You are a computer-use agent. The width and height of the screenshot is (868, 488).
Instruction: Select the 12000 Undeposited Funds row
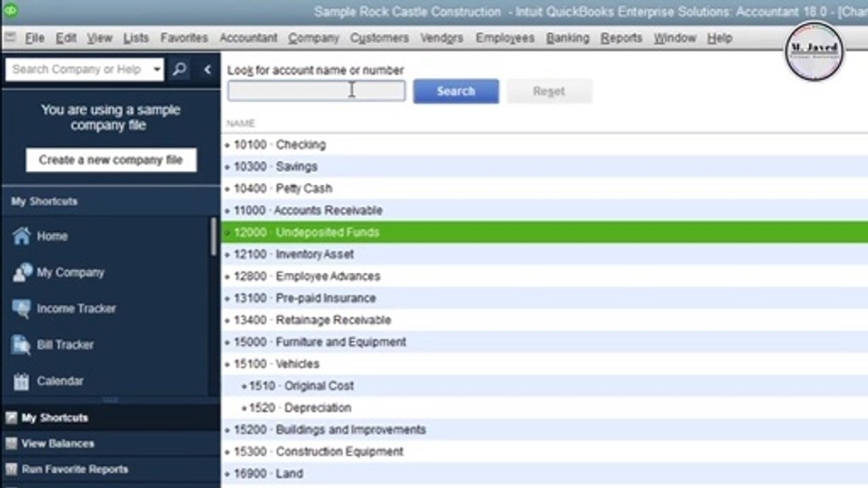point(544,232)
